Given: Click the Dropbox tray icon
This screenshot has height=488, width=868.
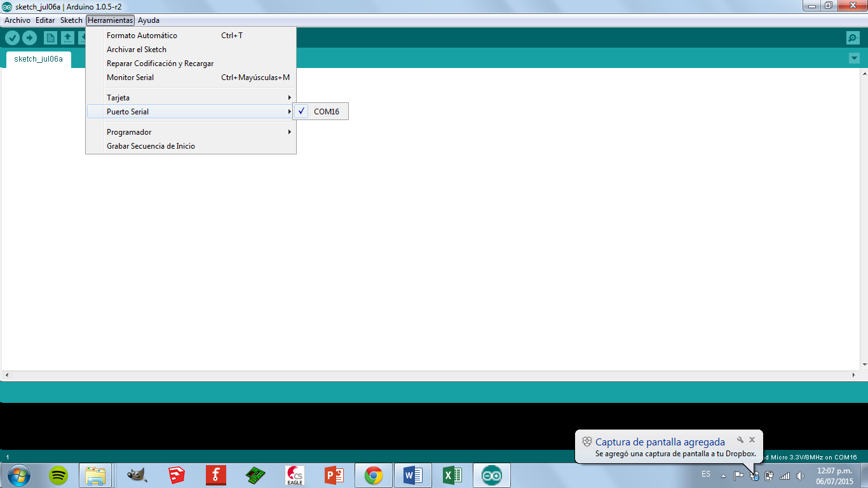Looking at the screenshot, I should click(x=754, y=475).
